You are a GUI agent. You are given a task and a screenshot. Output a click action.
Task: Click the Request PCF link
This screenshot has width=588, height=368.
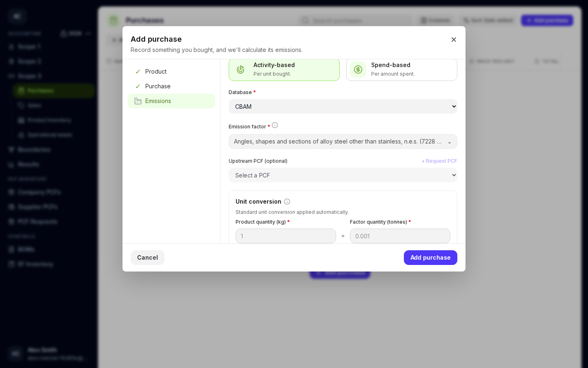tap(439, 161)
